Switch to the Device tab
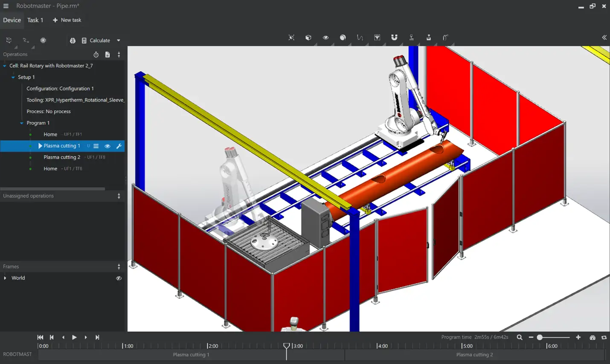Image resolution: width=610 pixels, height=364 pixels. click(12, 20)
